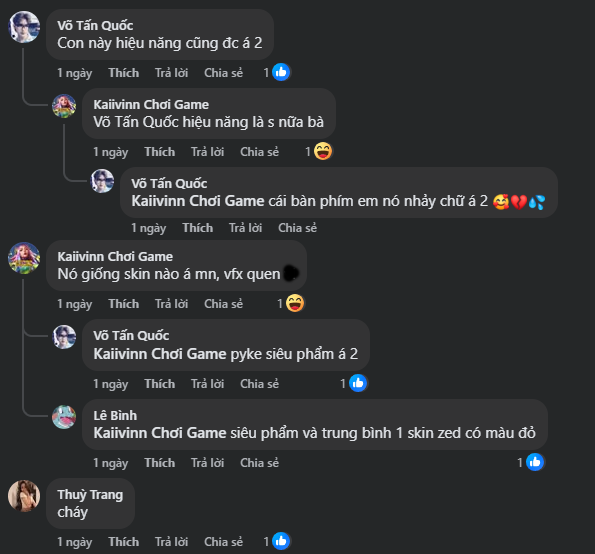View like reaction on 'pyke siêu phẩm' reply
Screen dimensions: 595x554
pyautogui.click(x=358, y=383)
